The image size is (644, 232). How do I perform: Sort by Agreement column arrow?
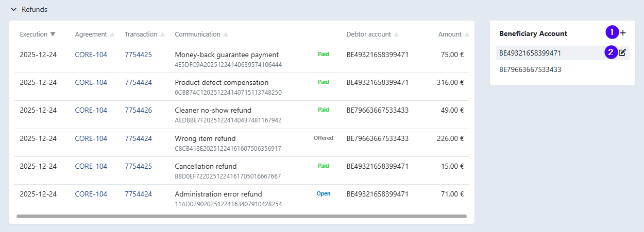pyautogui.click(x=112, y=34)
